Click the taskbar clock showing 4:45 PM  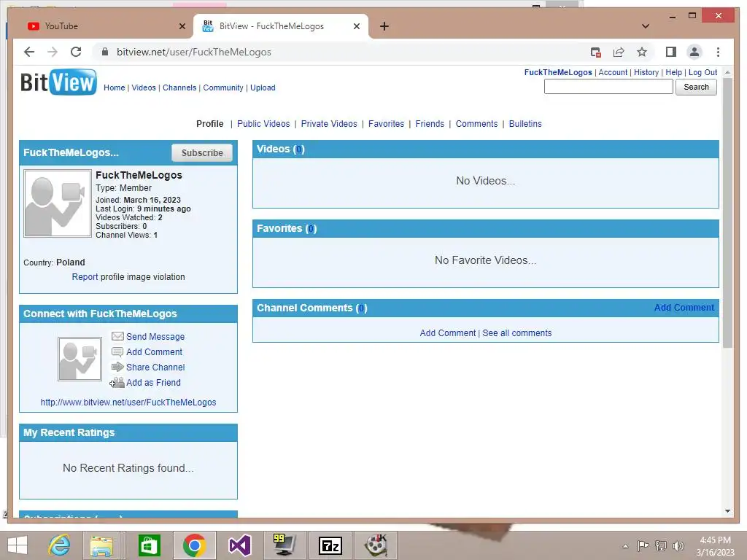click(715, 546)
